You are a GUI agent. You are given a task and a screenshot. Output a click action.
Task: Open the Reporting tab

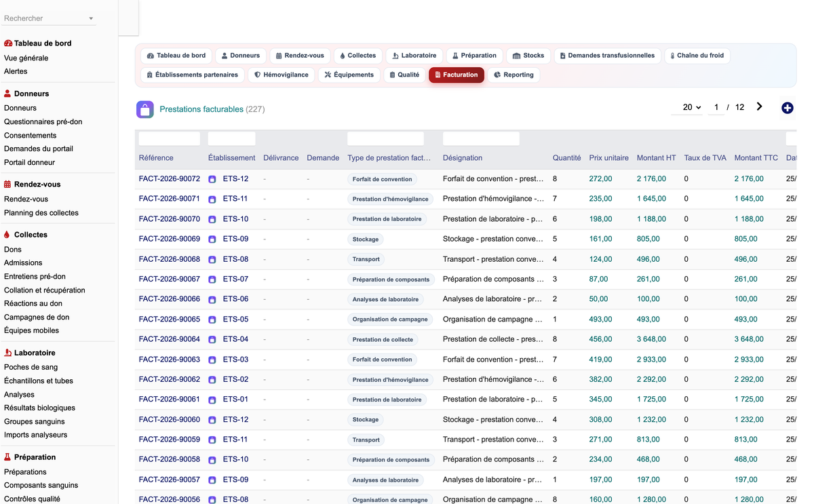tap(513, 75)
